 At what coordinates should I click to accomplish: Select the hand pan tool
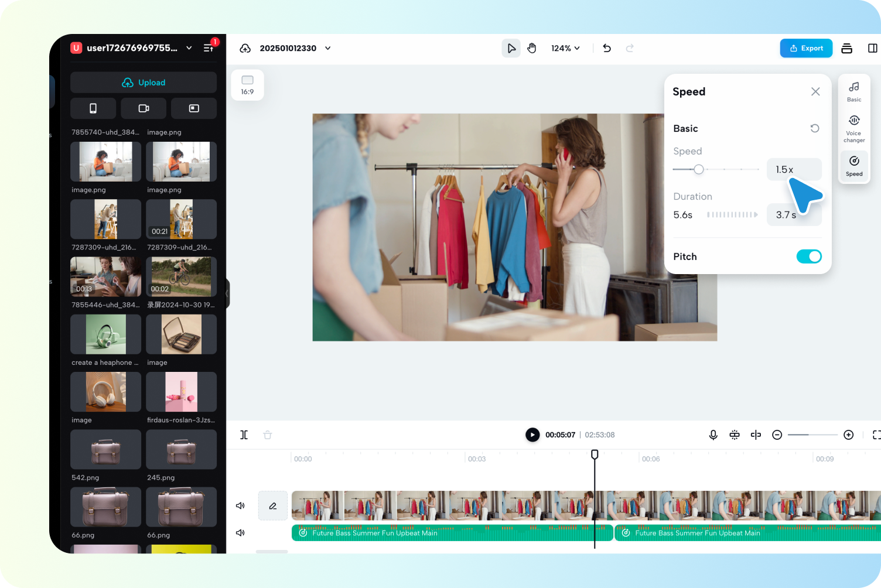click(x=531, y=48)
